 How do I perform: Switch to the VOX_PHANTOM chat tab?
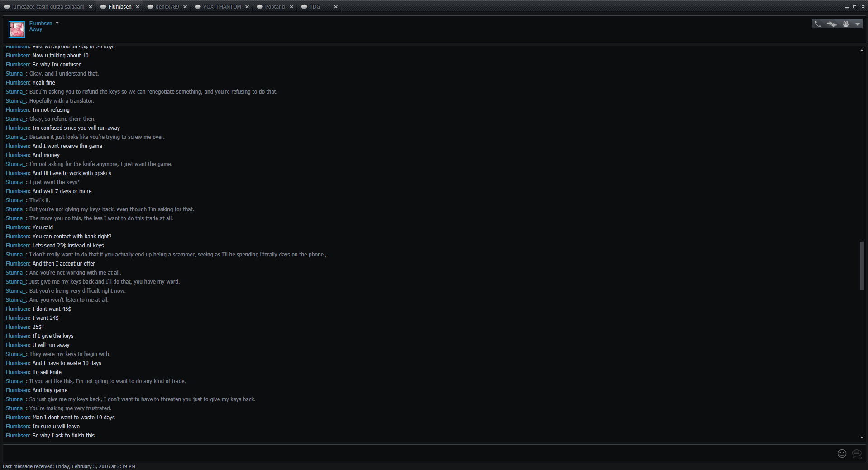[x=222, y=7]
